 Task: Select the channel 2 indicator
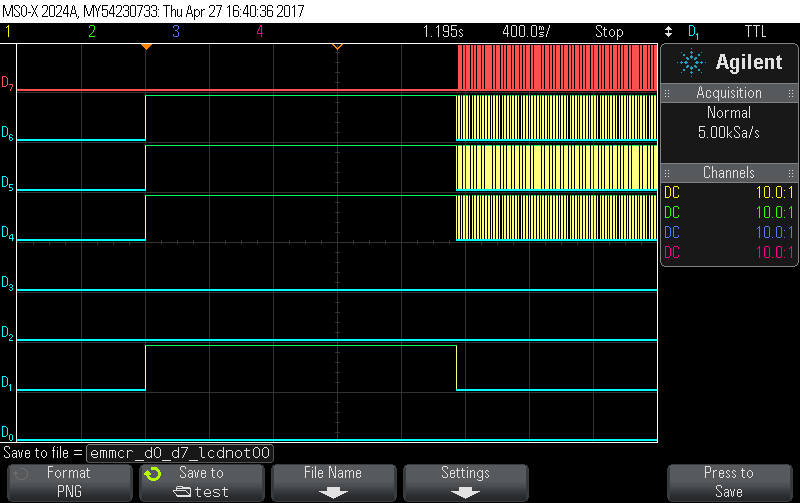(92, 32)
